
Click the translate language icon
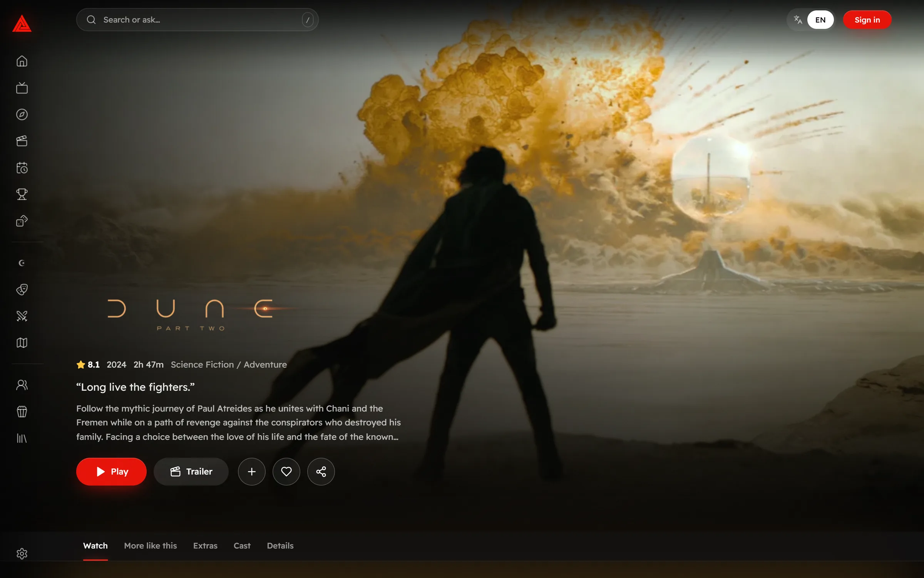tap(798, 20)
